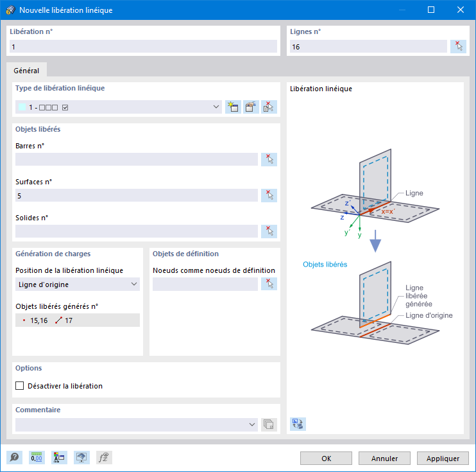
Task: Click the generated line value 17
Action: pyautogui.click(x=69, y=320)
